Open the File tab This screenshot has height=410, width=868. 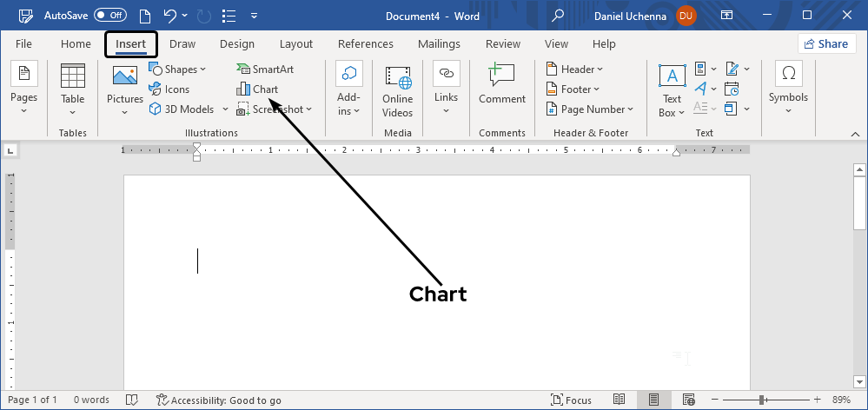click(23, 43)
